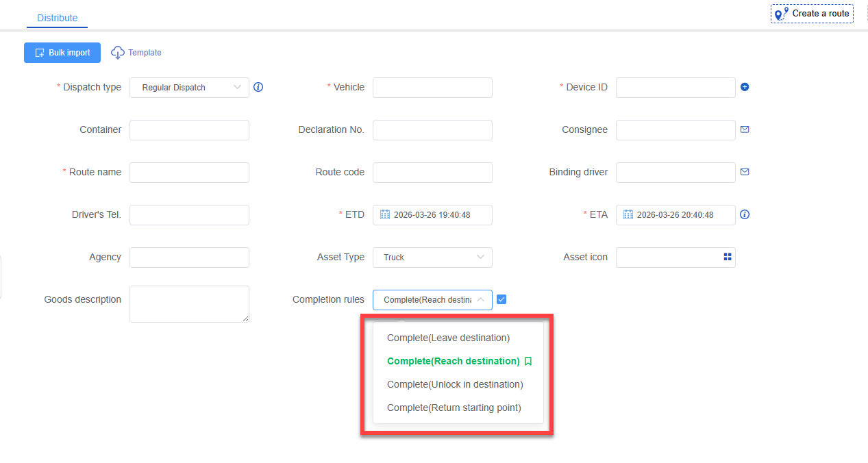This screenshot has height=463, width=868.
Task: Select Complete(Leave destination) option
Action: click(x=448, y=338)
